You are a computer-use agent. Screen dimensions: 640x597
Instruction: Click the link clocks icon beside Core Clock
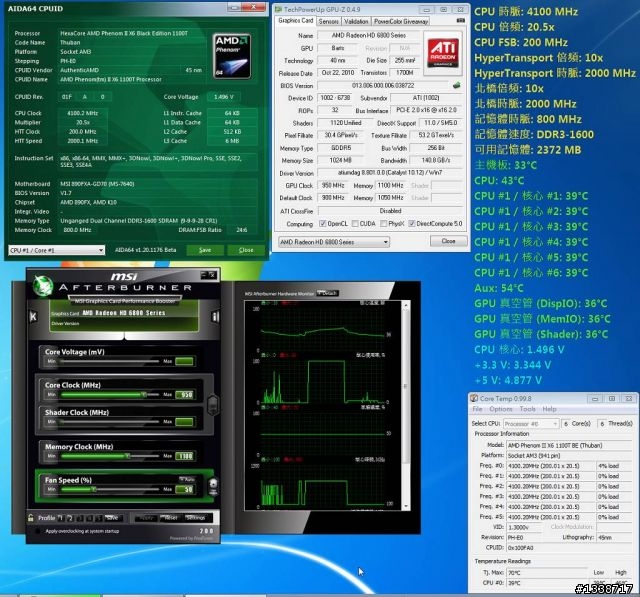(x=213, y=404)
